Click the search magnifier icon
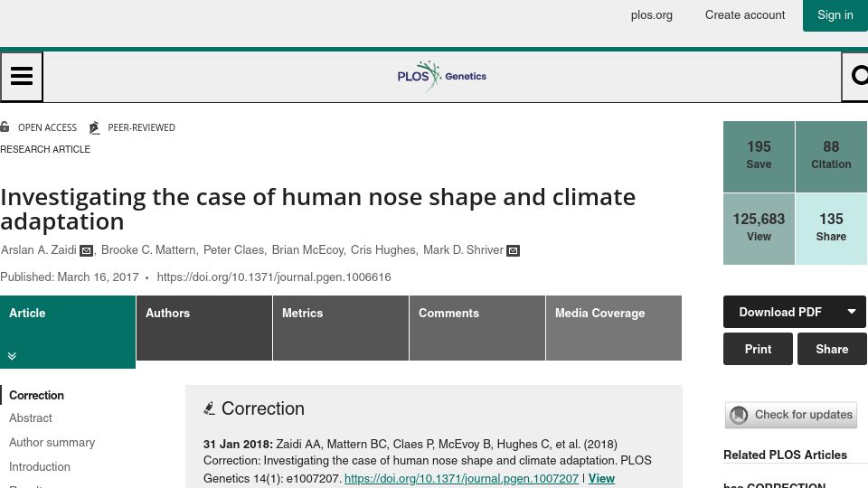The height and width of the screenshot is (488, 868). pyautogui.click(x=857, y=76)
